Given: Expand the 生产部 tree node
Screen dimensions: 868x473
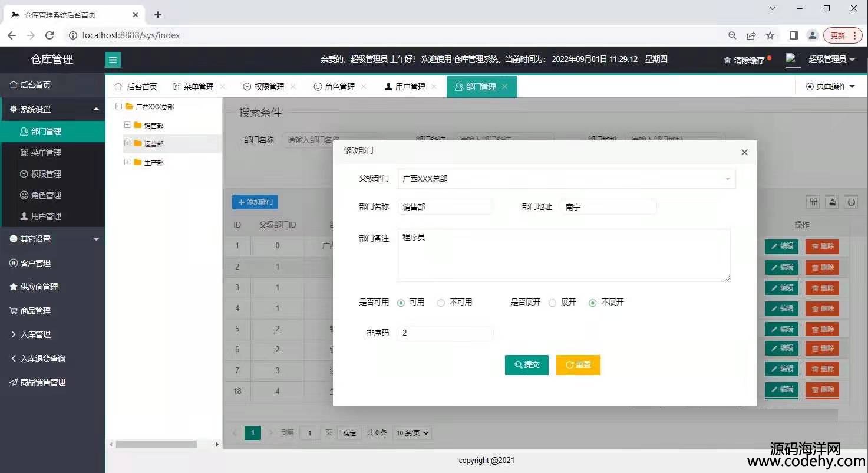Looking at the screenshot, I should 127,162.
